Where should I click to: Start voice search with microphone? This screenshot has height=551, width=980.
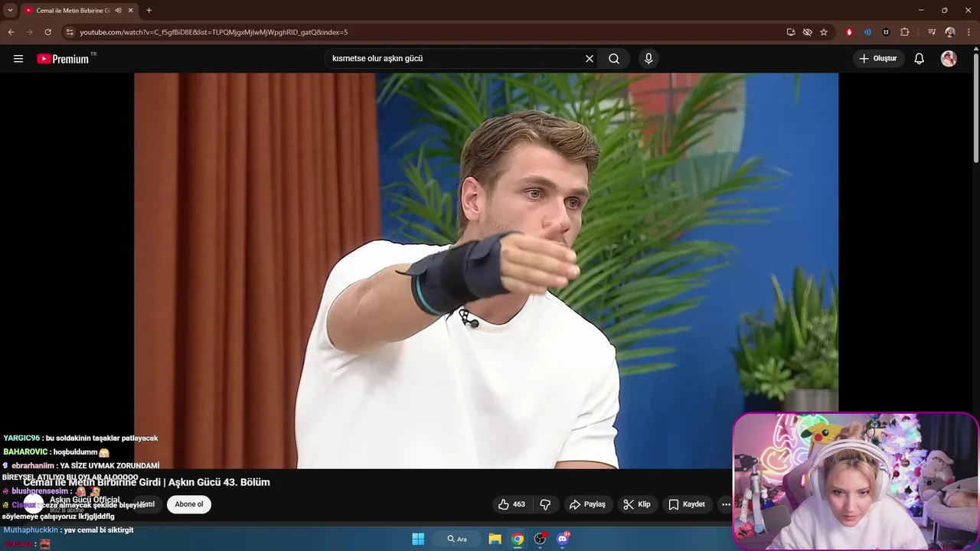click(x=648, y=59)
